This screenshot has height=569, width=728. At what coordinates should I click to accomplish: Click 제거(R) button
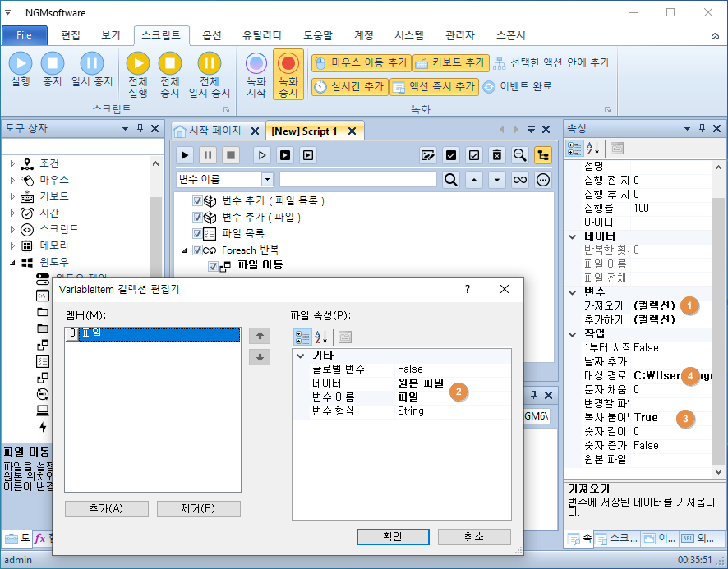pyautogui.click(x=198, y=509)
